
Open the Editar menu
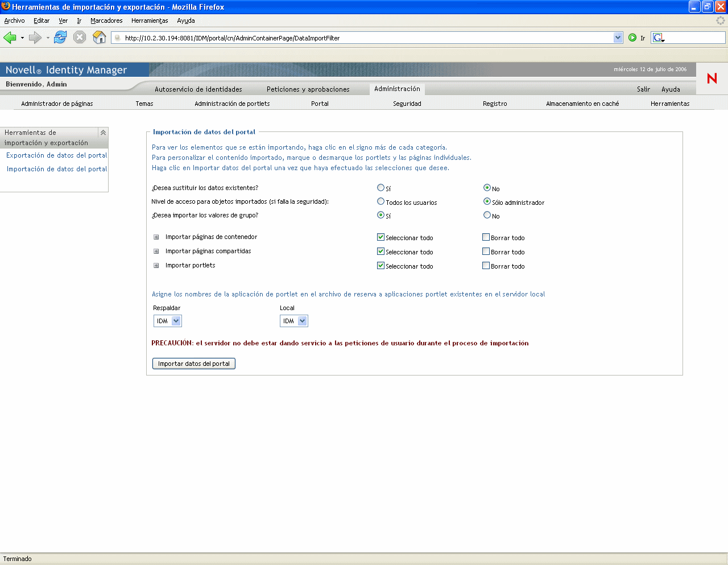pos(42,20)
